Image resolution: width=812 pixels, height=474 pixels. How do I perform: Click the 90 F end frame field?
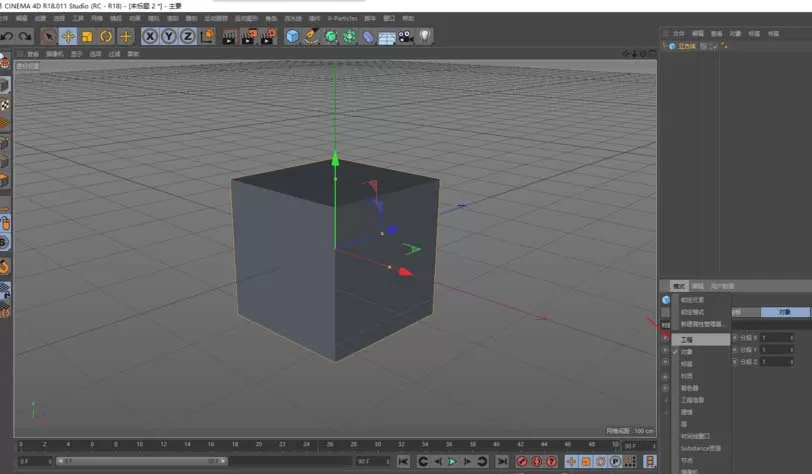pyautogui.click(x=372, y=461)
